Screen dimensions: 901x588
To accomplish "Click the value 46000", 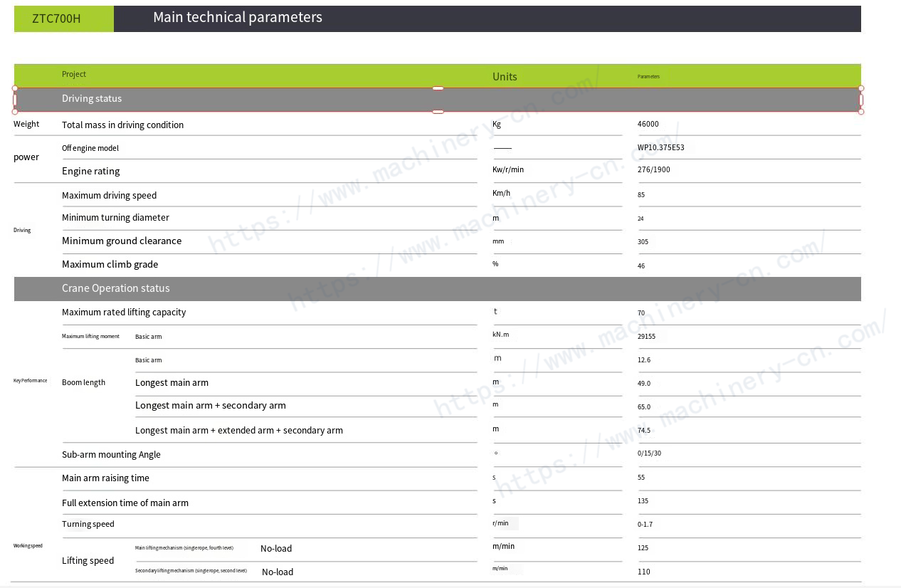I will pos(648,124).
